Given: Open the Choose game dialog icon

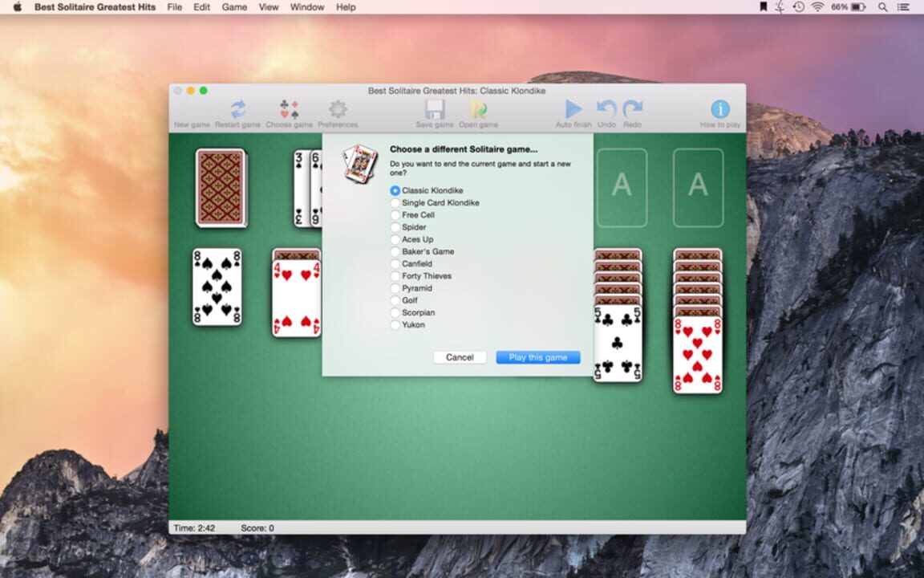Looking at the screenshot, I should pyautogui.click(x=290, y=111).
